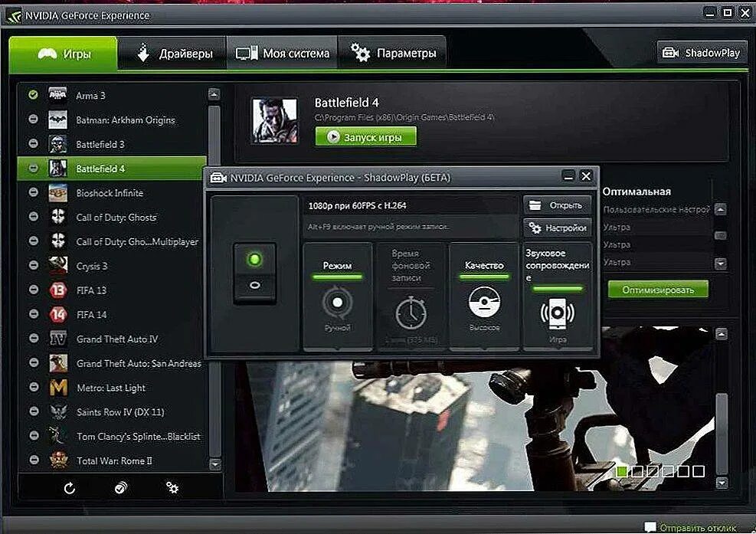Image resolution: width=756 pixels, height=534 pixels.
Task: Switch to the Драйверы tab
Action: coord(172,53)
